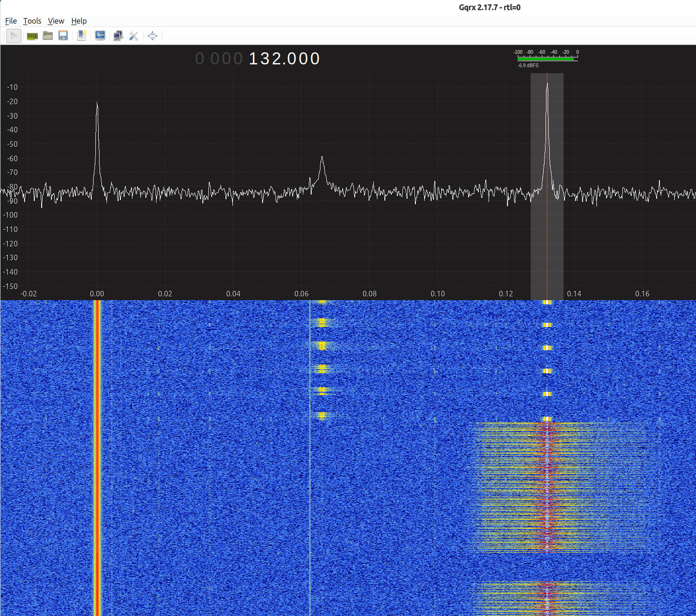Toggle remote control (networked computers icon)
The width and height of the screenshot is (696, 616).
click(118, 36)
